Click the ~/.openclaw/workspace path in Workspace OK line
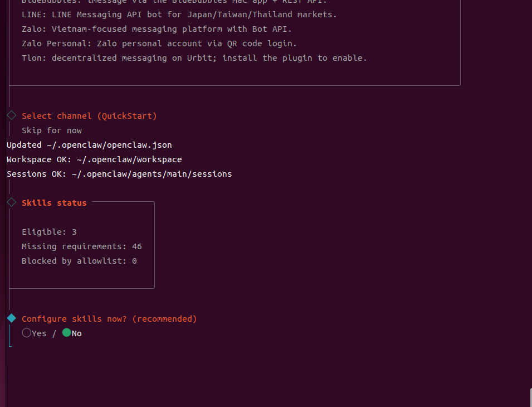The width and height of the screenshot is (532, 407). click(x=129, y=159)
